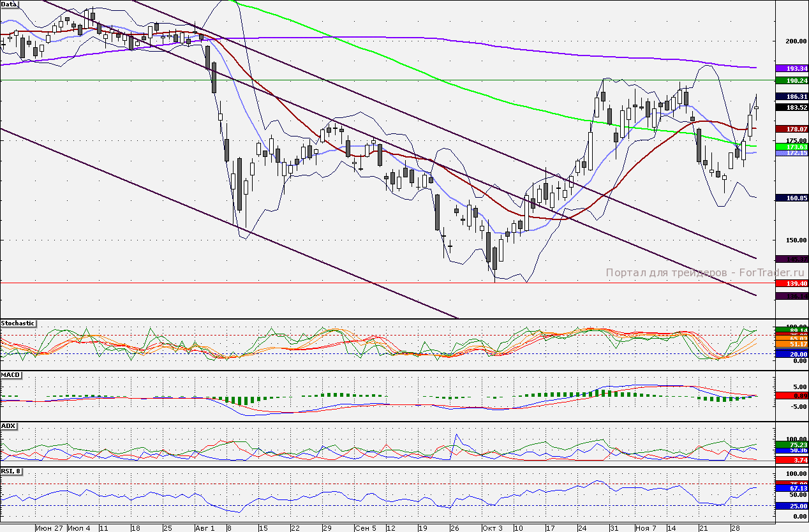Click the bright green 173.63 price tag
The image size is (809, 532).
[792, 147]
